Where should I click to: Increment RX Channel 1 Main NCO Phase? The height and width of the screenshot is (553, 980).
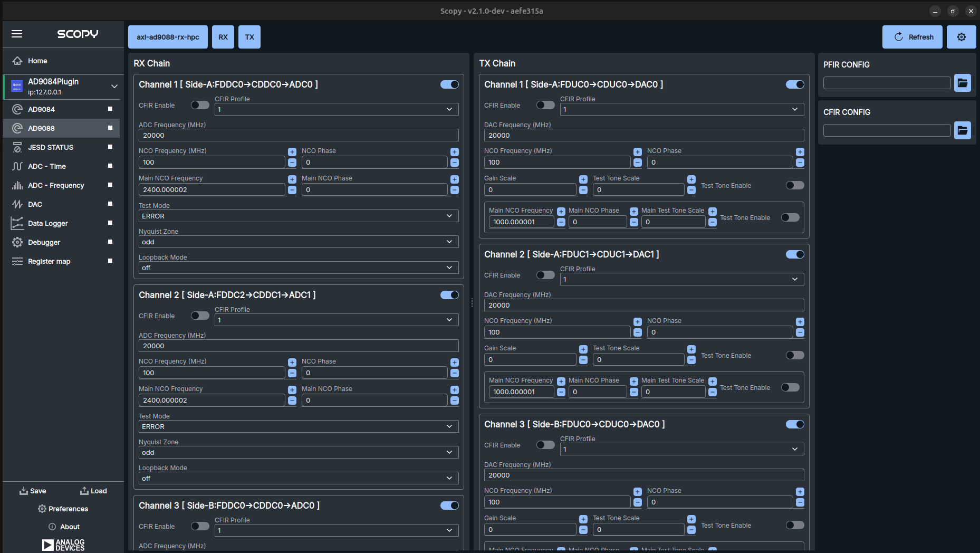tap(455, 179)
